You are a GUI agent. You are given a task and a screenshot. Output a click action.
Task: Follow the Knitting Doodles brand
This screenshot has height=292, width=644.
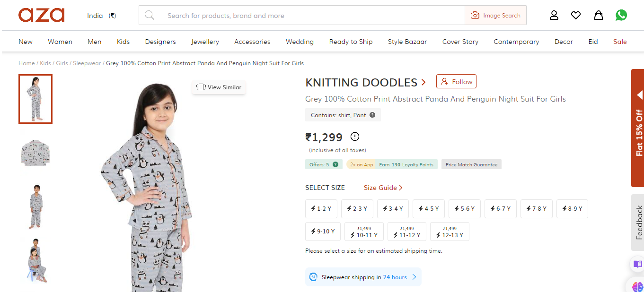pyautogui.click(x=456, y=82)
